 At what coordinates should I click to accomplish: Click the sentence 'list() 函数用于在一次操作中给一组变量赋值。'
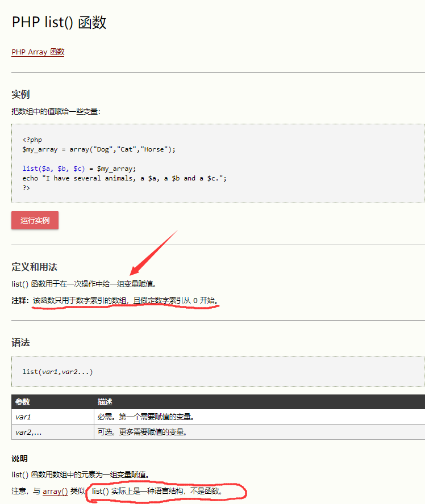pyautogui.click(x=84, y=284)
